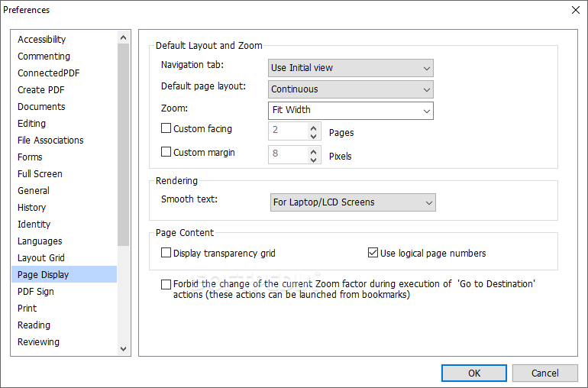Click the Custom facing pages number field

click(x=289, y=131)
